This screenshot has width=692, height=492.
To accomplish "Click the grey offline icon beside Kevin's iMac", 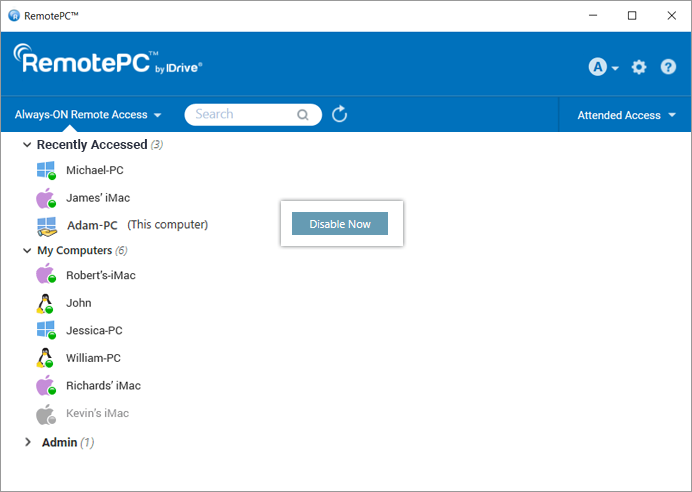I will [x=46, y=414].
